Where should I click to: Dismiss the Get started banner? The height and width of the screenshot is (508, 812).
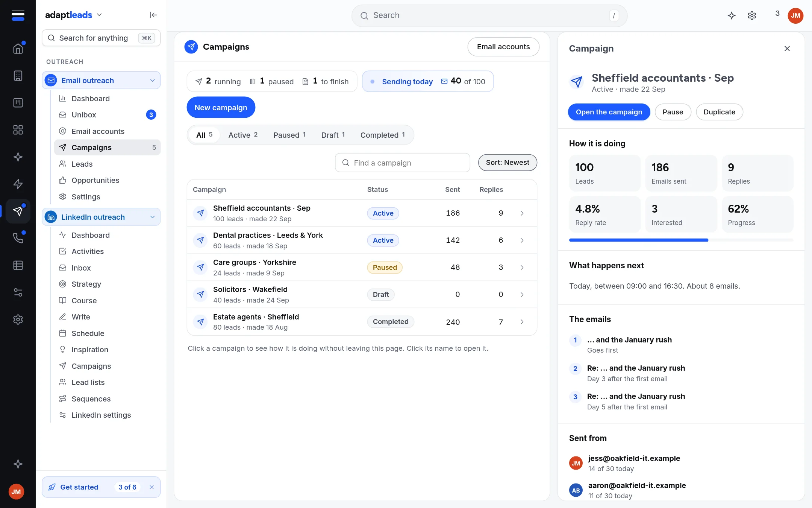tap(151, 487)
